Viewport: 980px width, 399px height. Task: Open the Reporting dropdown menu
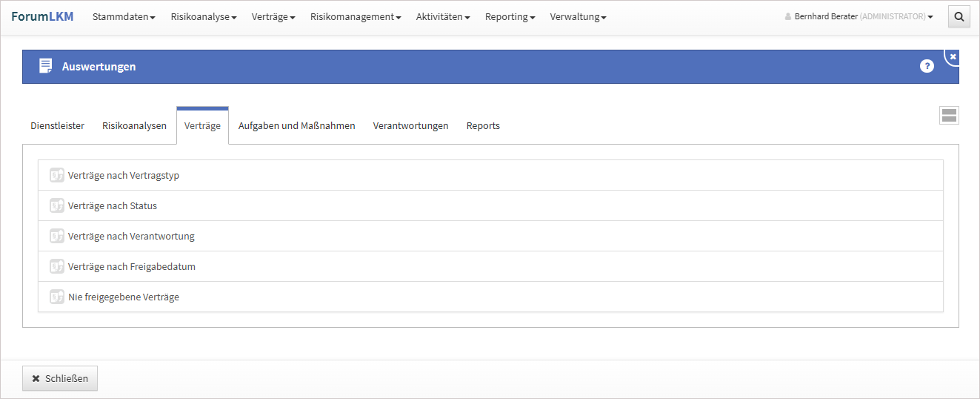(x=510, y=16)
